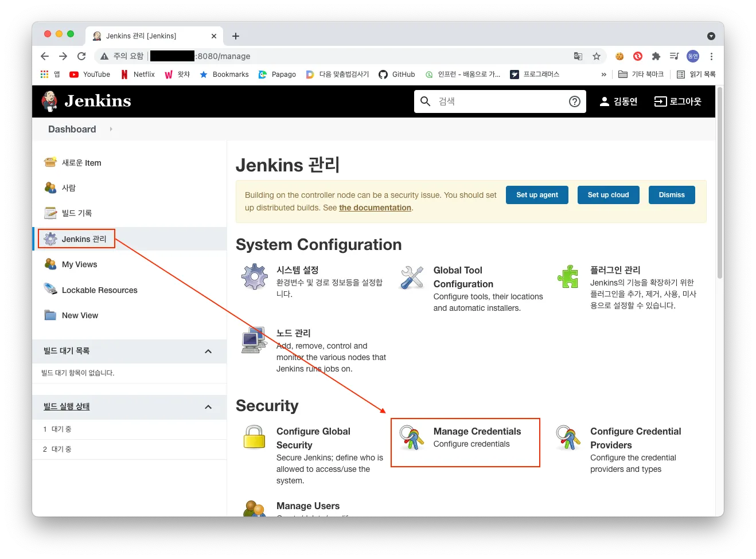Expand the Dashboard breadcrumb arrow
Screen dimensions: 756x559
coord(111,129)
